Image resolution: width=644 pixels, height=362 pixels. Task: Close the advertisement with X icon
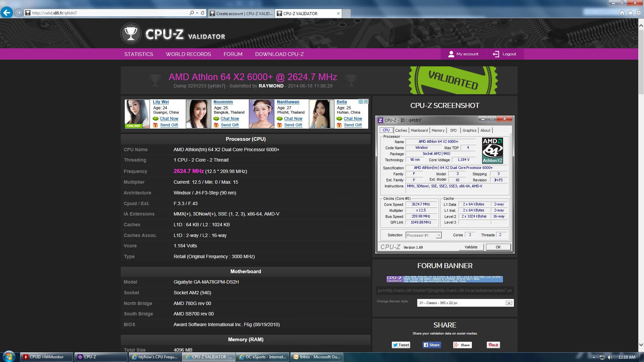366,102
